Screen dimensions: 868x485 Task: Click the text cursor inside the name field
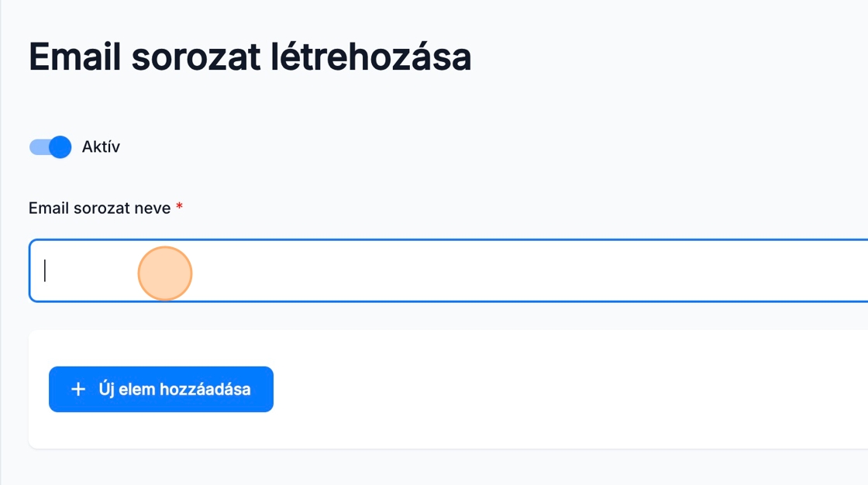point(45,270)
